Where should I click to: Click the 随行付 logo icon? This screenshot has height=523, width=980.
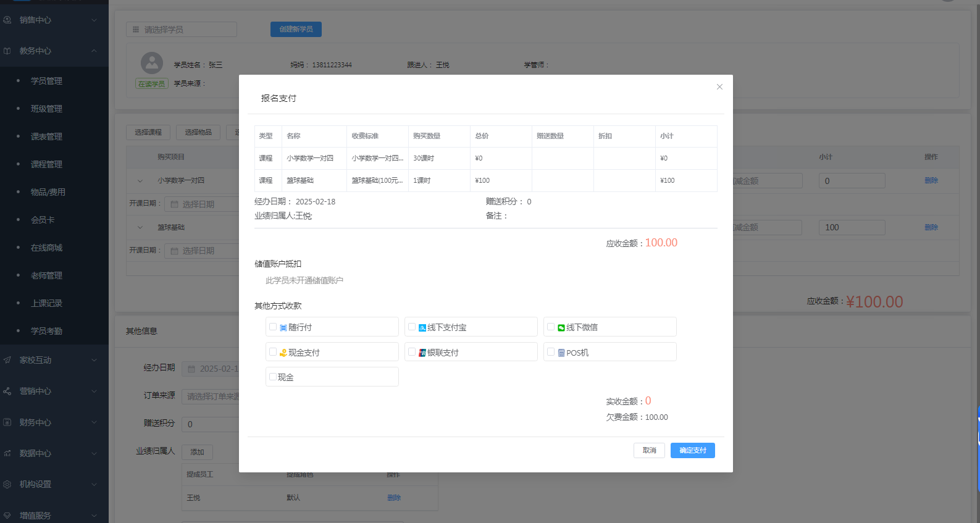pos(283,328)
